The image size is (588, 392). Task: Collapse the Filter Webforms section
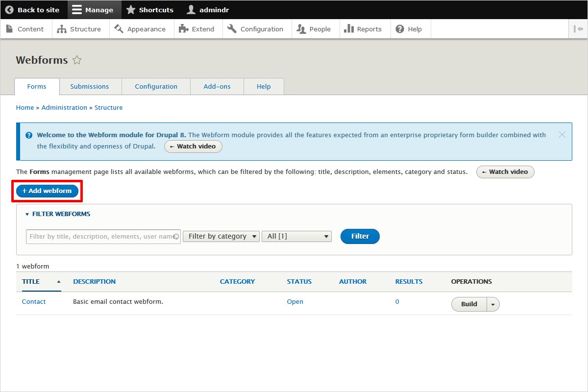58,214
